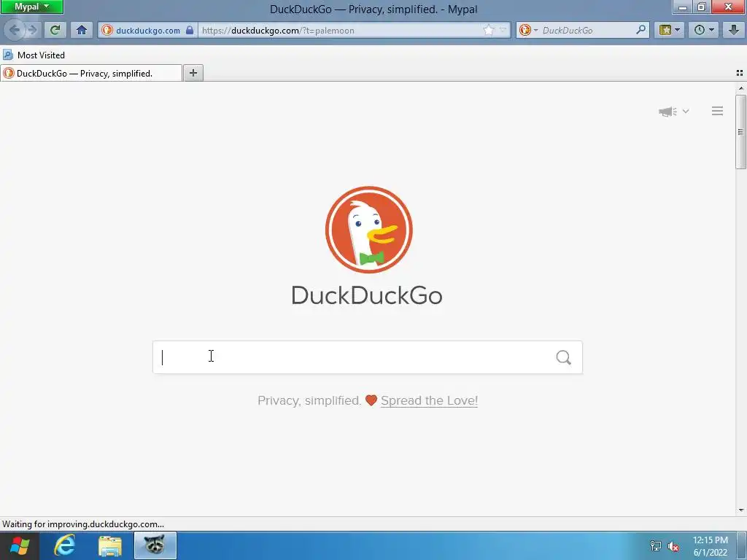Open a new tab with the plus
This screenshot has height=560, width=747.
[x=193, y=73]
